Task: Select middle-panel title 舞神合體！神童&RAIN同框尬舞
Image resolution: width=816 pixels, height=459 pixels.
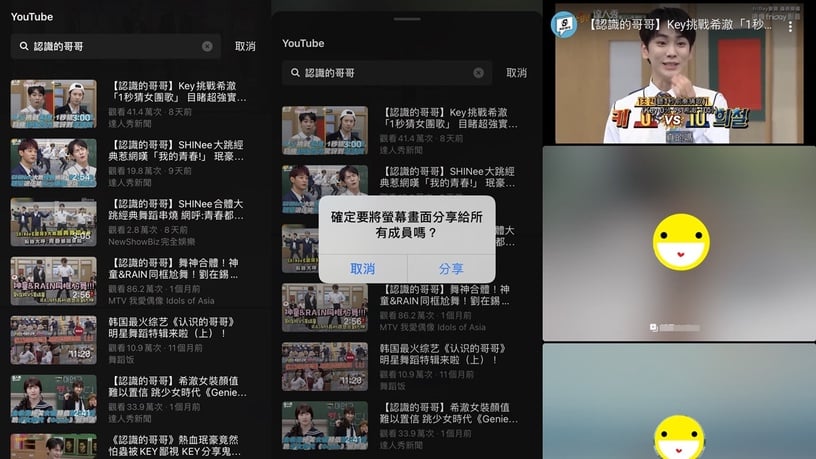Action: [x=445, y=295]
